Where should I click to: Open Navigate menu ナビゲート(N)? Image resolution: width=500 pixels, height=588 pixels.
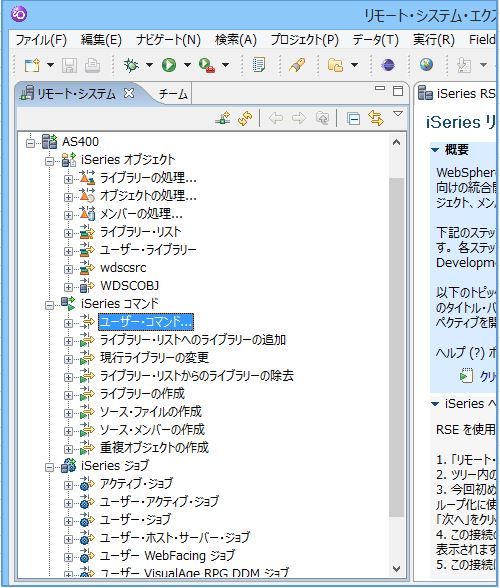click(x=168, y=40)
